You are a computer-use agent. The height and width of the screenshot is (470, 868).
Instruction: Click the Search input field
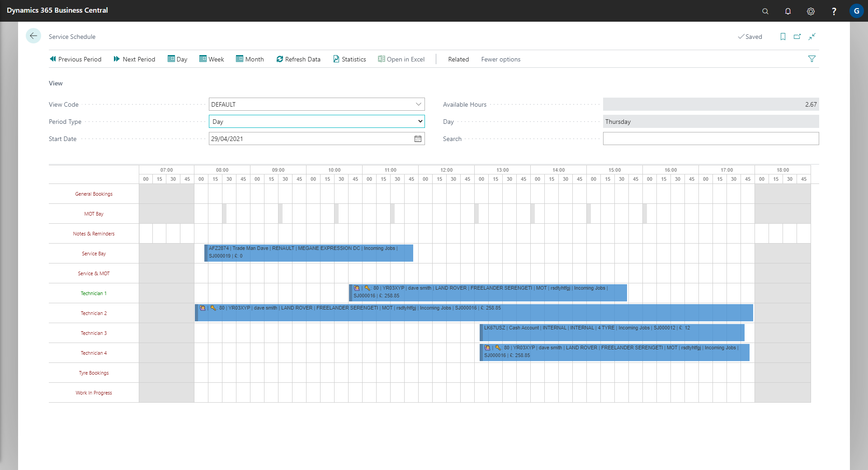pyautogui.click(x=711, y=139)
